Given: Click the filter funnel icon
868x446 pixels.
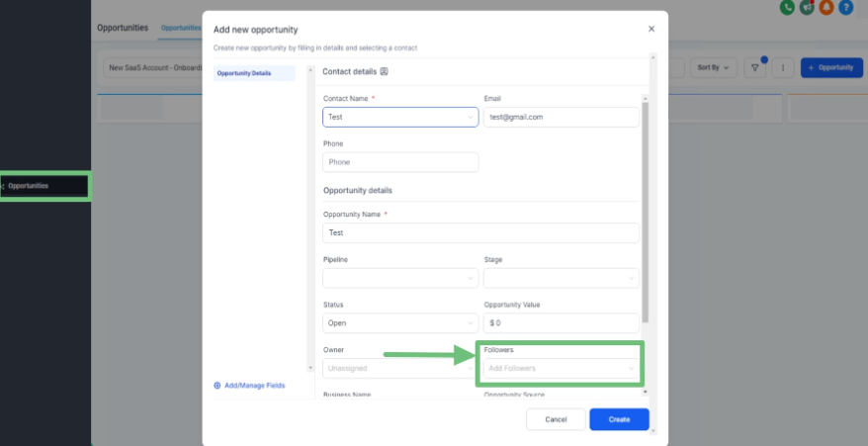Looking at the screenshot, I should click(754, 67).
